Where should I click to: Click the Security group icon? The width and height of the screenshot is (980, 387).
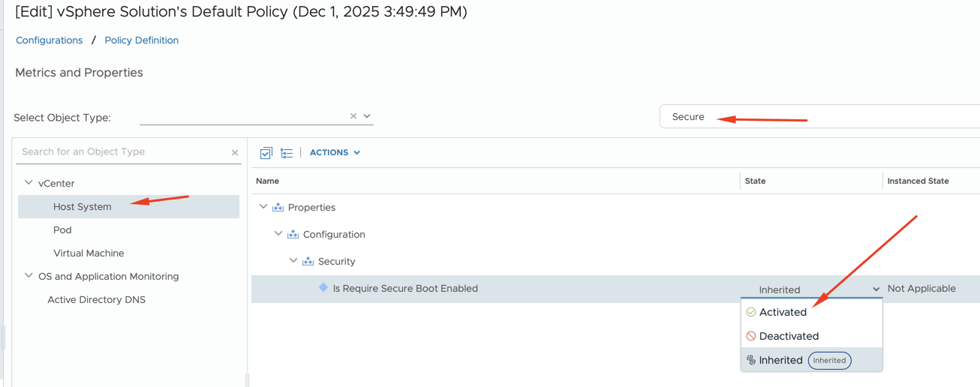pos(308,262)
